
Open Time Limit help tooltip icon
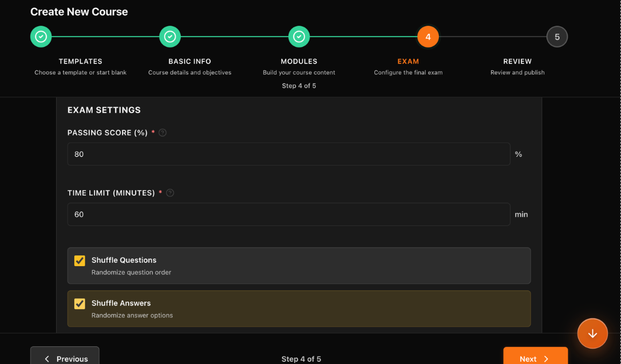(x=170, y=193)
